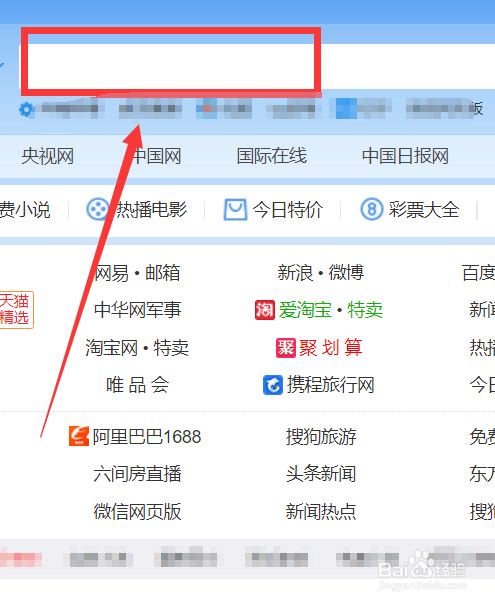Open 微博 next to 新浪
Image resolution: width=495 pixels, height=603 pixels.
pos(346,273)
